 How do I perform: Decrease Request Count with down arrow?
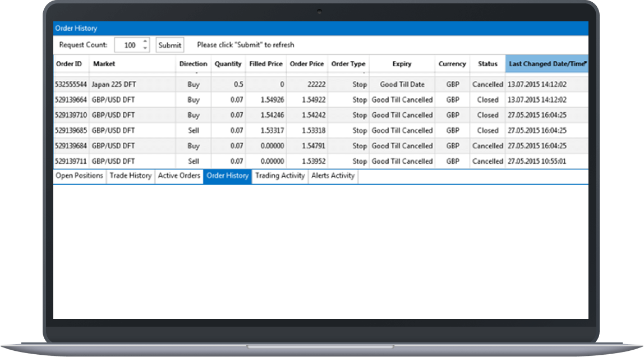[145, 49]
